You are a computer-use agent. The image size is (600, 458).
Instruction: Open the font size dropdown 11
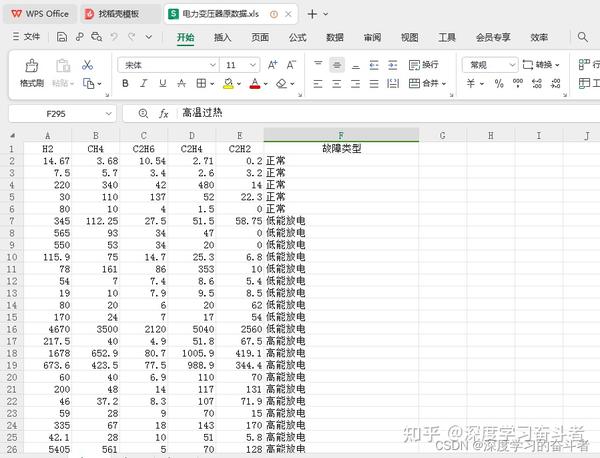click(x=253, y=65)
